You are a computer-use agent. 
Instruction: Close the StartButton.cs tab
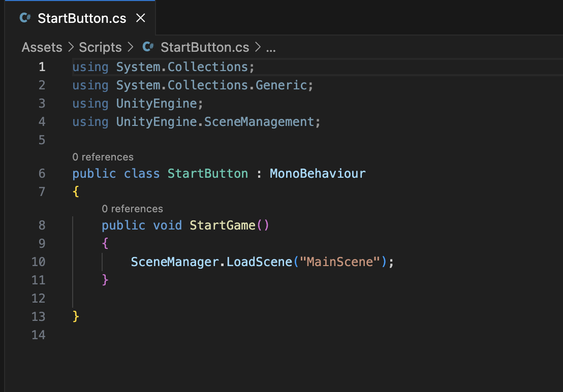pos(141,18)
